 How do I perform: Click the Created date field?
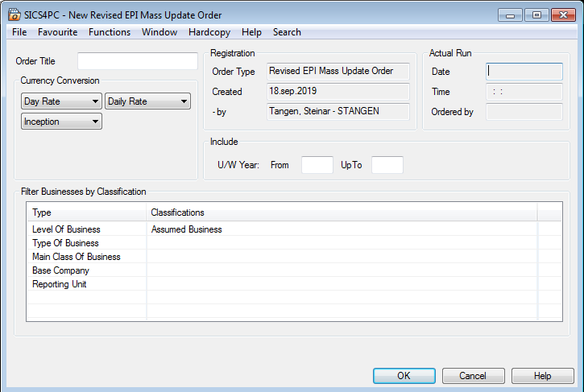[338, 91]
